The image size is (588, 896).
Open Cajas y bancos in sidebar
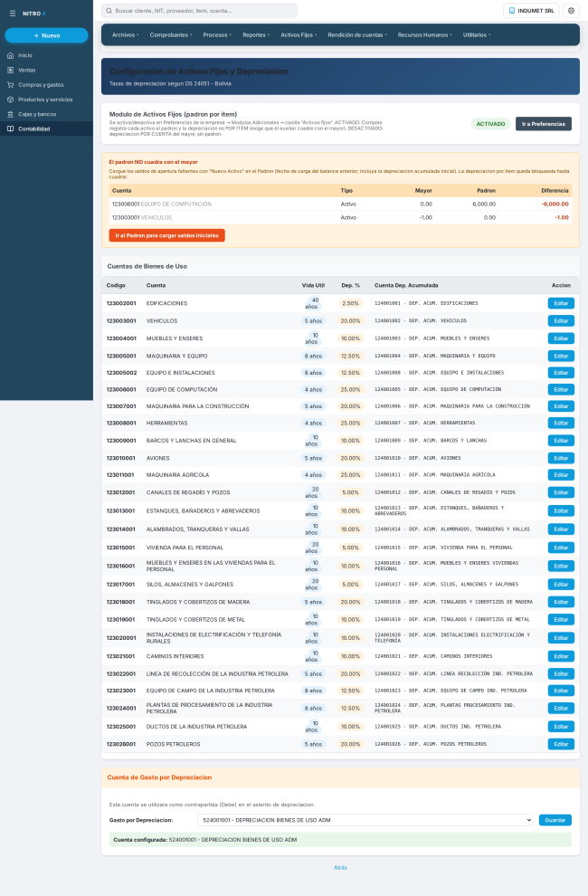[46, 114]
